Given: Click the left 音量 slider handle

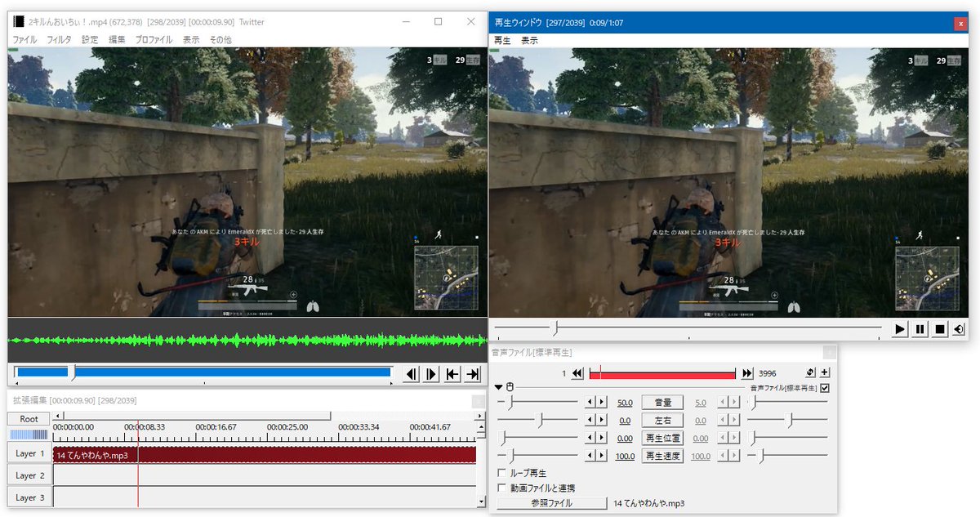Looking at the screenshot, I should [510, 402].
